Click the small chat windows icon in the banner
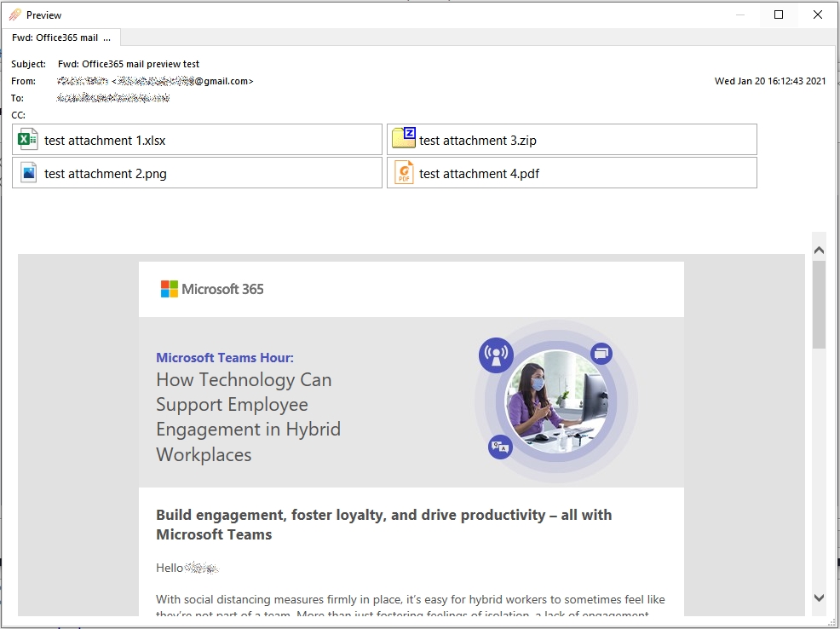The width and height of the screenshot is (840, 629). [x=601, y=353]
